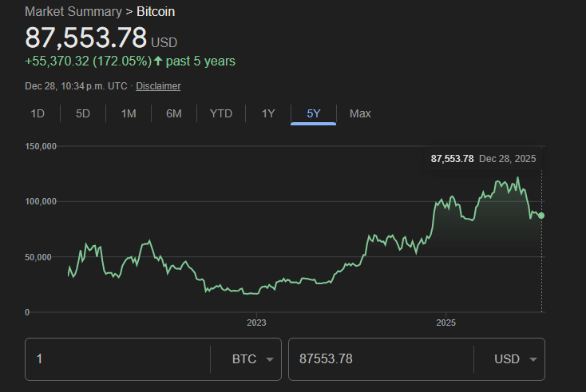Click the +55,370.32 (172.05%) change text
586x392 pixels.
[x=88, y=61]
